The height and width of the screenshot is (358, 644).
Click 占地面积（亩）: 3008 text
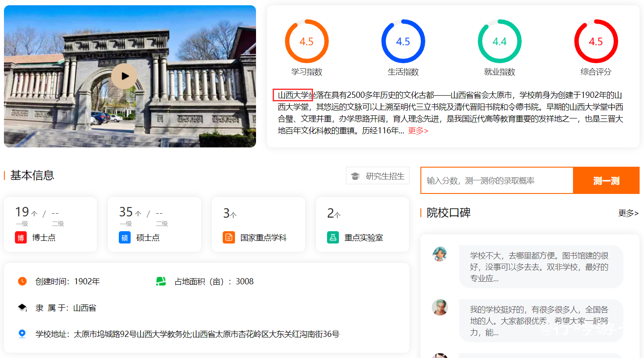point(214,281)
